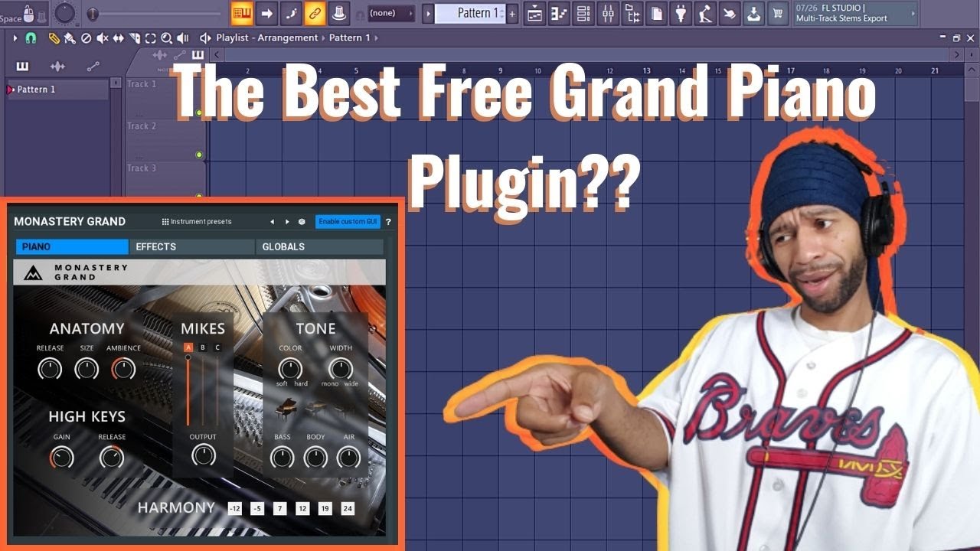Select the paint brush tool
This screenshot has width=980, height=551.
[70, 37]
